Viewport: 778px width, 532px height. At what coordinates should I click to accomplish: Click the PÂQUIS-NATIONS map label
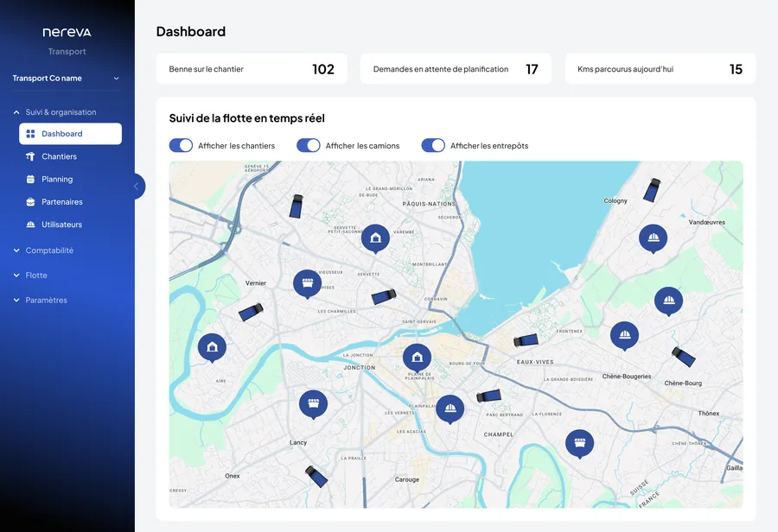pos(429,204)
